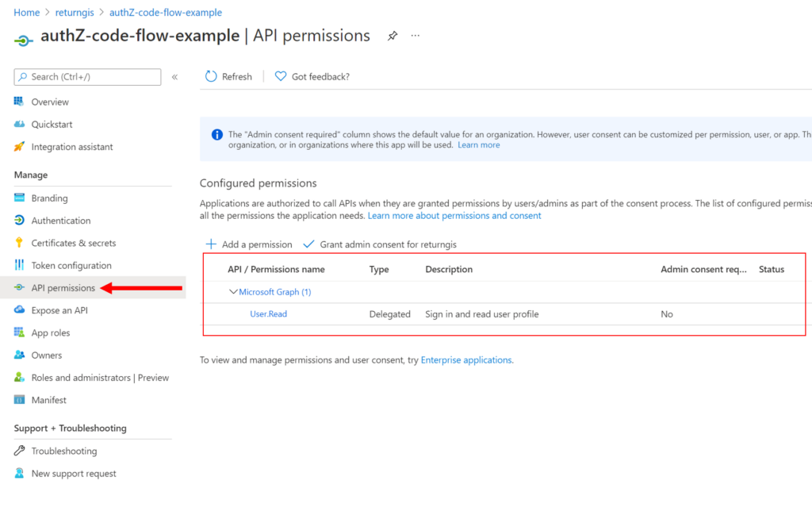Click the Type column header
The image size is (812, 515).
coord(378,270)
